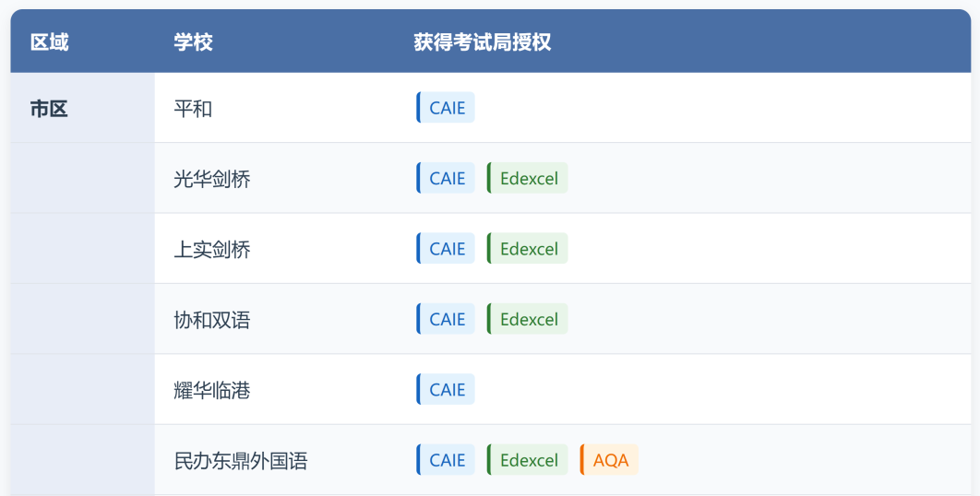The image size is (980, 496).
Task: Click the 获得考试局授权 column header
Action: coord(482,41)
